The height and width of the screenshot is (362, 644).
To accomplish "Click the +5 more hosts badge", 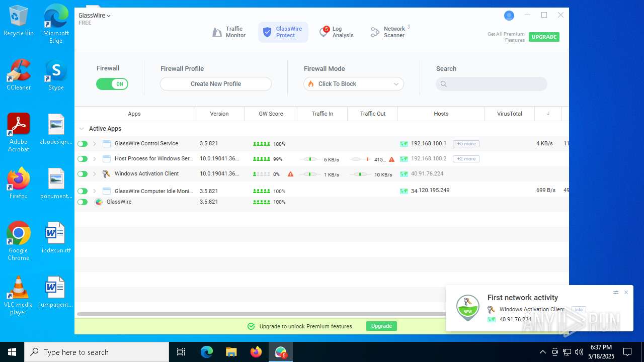I will pos(466,144).
